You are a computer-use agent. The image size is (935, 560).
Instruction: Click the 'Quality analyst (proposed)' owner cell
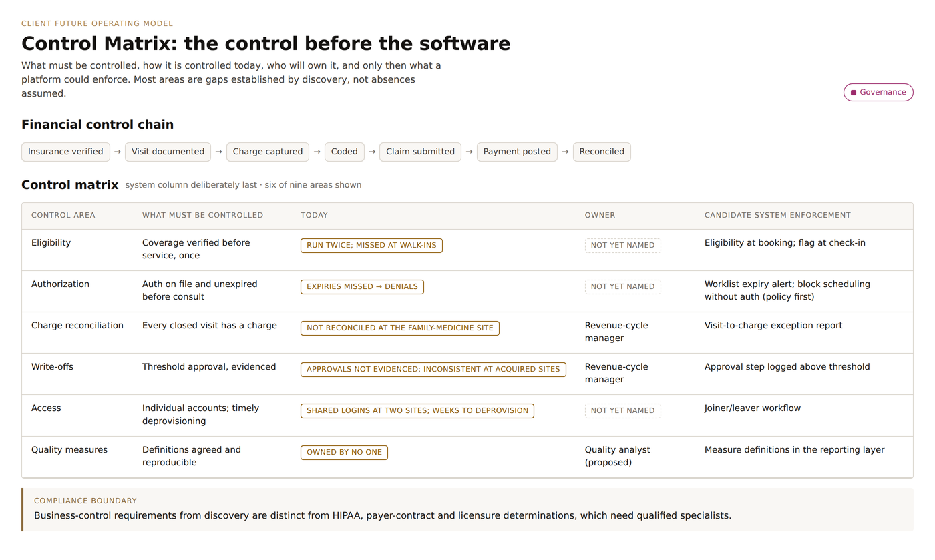coord(618,456)
